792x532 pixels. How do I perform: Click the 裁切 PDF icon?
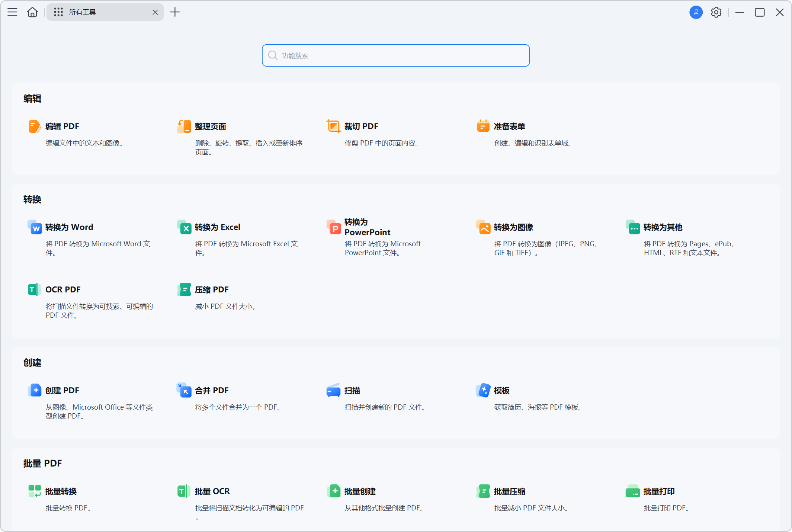tap(334, 126)
